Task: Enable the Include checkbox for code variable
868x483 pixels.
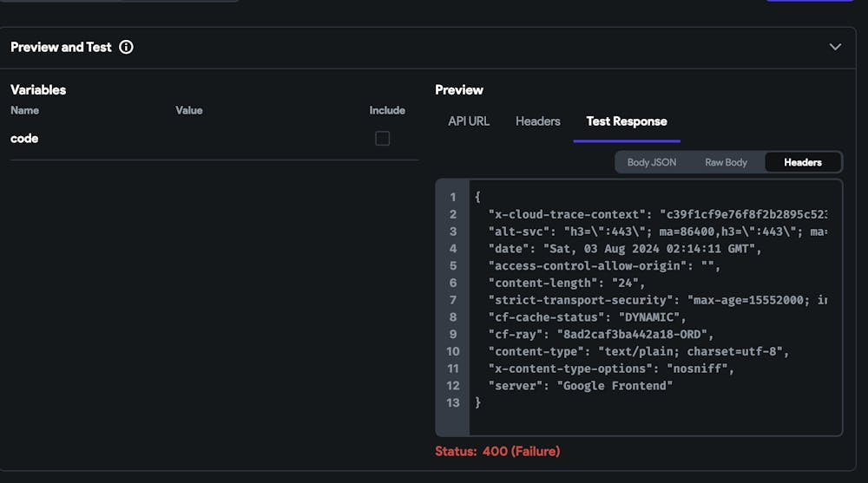Action: point(382,139)
